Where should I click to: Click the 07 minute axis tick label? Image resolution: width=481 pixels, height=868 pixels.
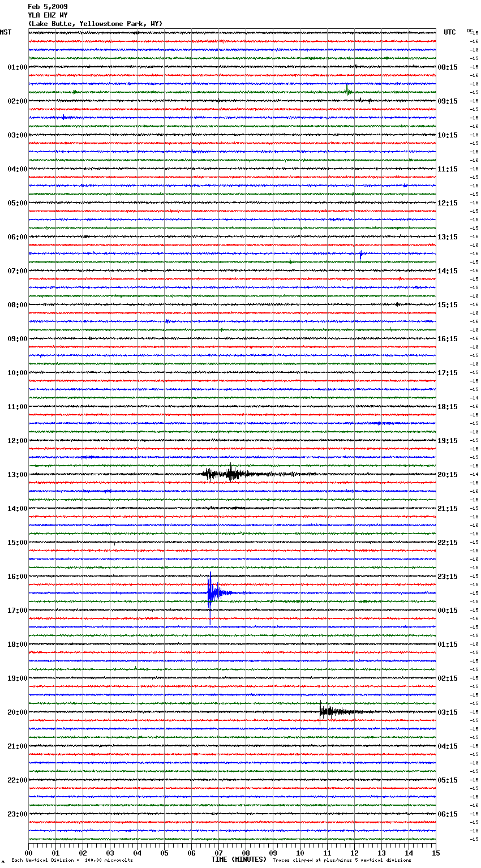click(x=218, y=853)
